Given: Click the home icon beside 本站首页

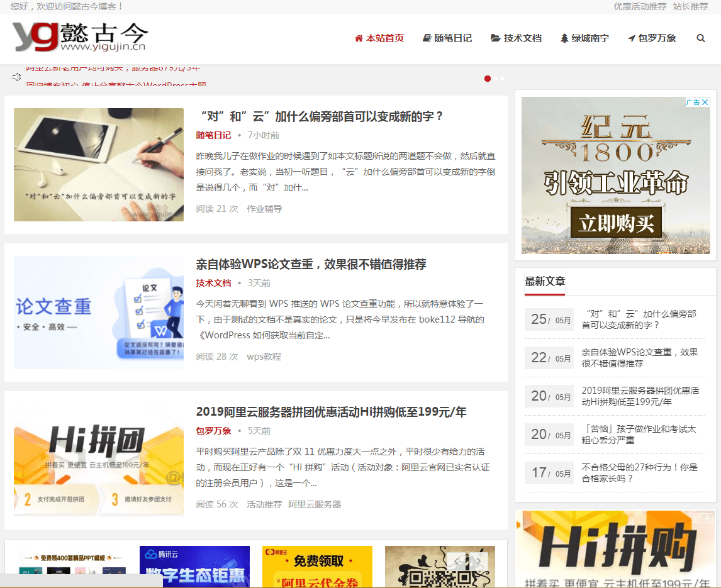Looking at the screenshot, I should (359, 38).
